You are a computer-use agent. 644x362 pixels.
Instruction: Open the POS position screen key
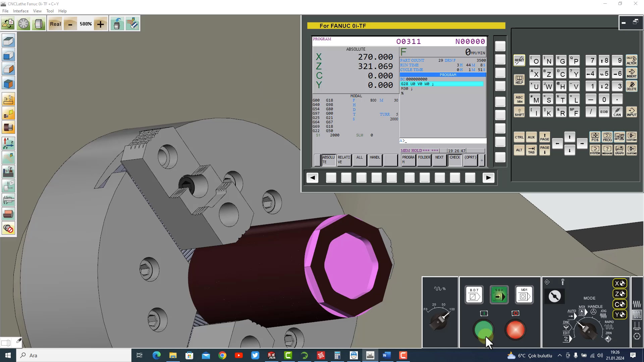pyautogui.click(x=595, y=137)
